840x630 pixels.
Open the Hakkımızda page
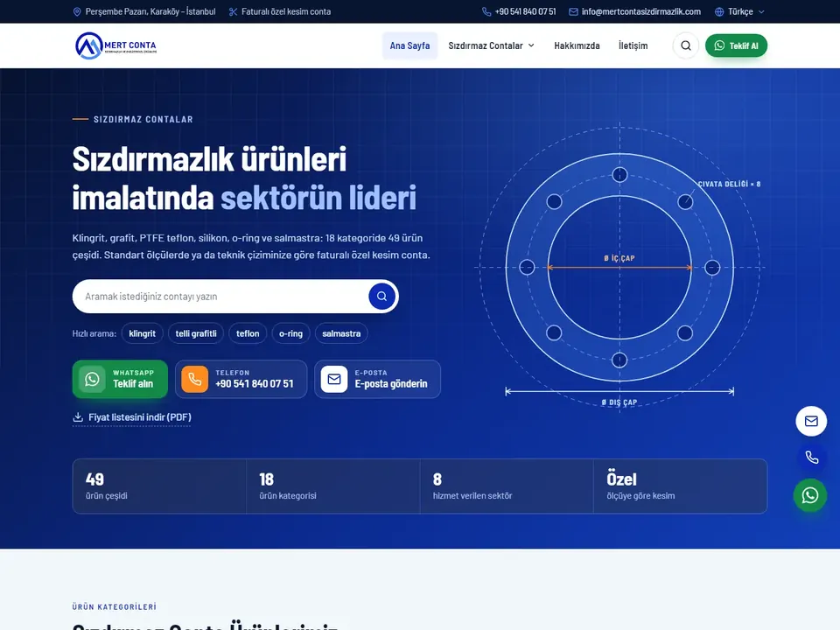tap(577, 45)
